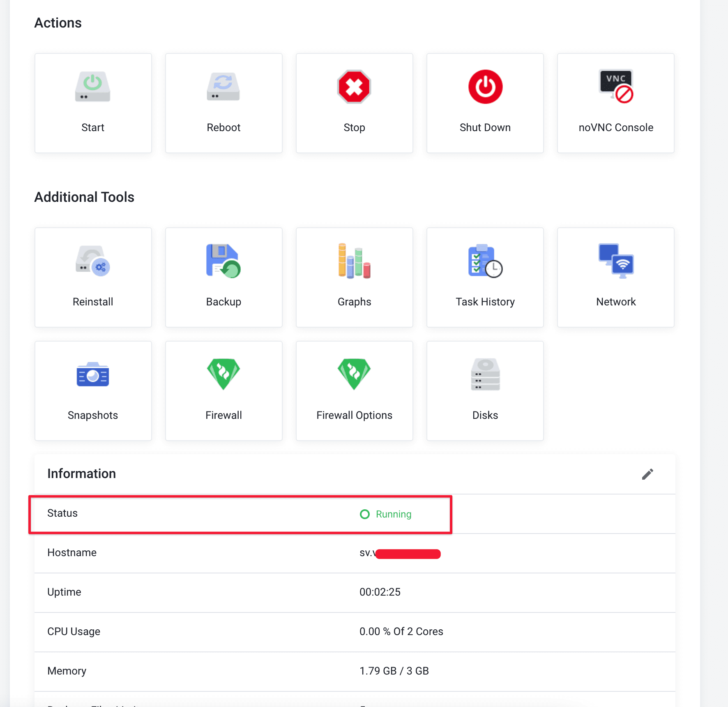Open the Disks manager

pyautogui.click(x=485, y=390)
